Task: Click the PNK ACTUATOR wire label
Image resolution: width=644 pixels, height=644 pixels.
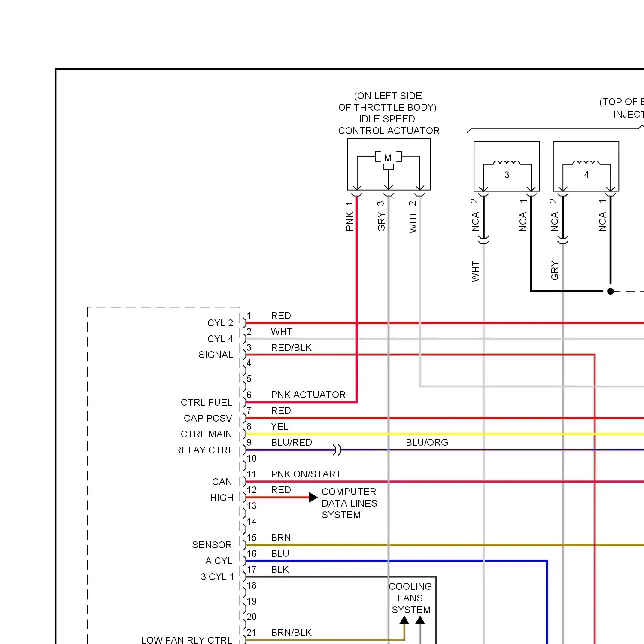Action: [308, 395]
